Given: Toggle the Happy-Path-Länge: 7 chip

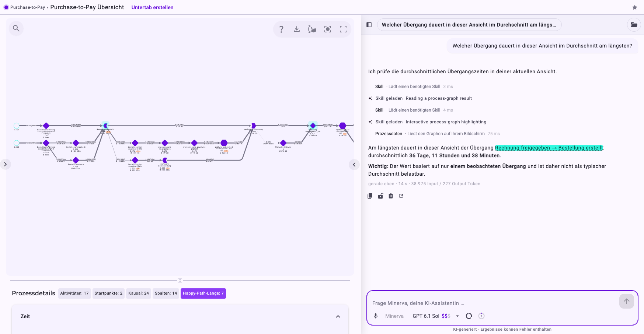Looking at the screenshot, I should pyautogui.click(x=203, y=293).
